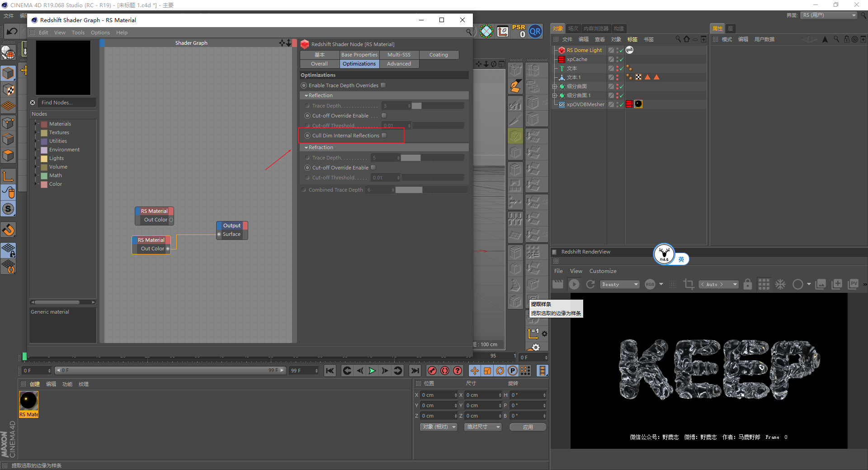
Task: Click the Find Nodes clear icon
Action: [33, 103]
